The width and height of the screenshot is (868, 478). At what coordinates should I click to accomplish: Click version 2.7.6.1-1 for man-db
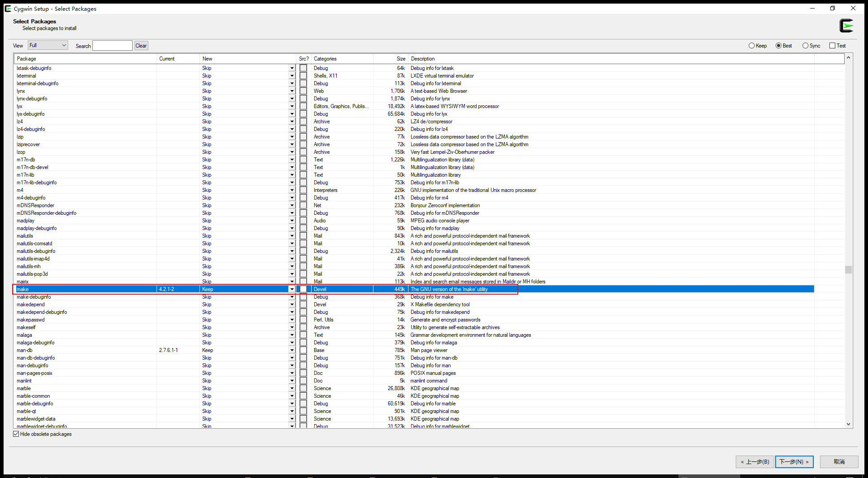click(x=168, y=350)
